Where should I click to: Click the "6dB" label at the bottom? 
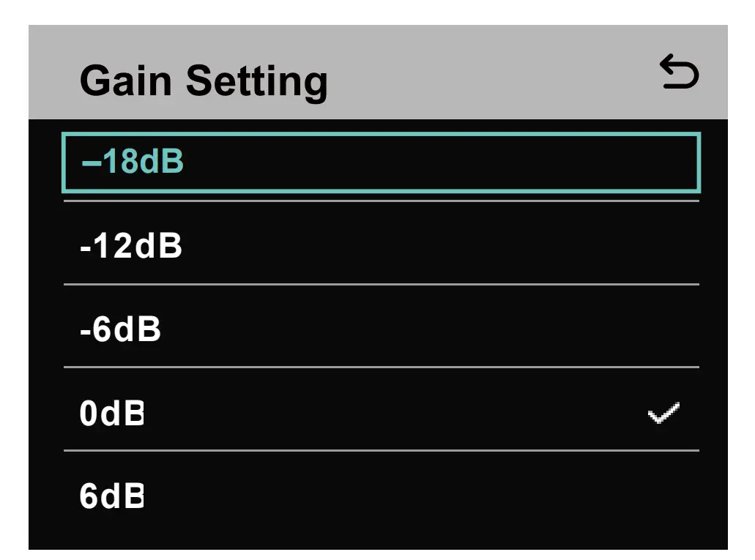(x=111, y=498)
